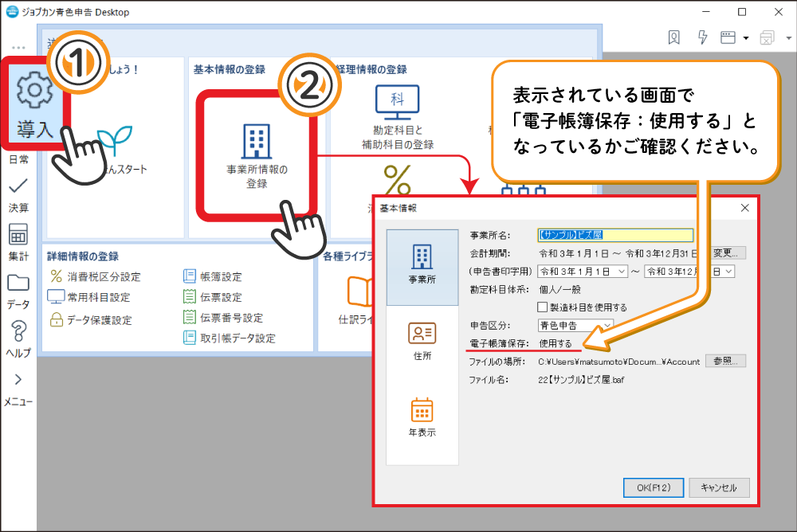Image resolution: width=797 pixels, height=532 pixels.
Task: Close the 基本情報 dialog
Action: click(x=745, y=208)
